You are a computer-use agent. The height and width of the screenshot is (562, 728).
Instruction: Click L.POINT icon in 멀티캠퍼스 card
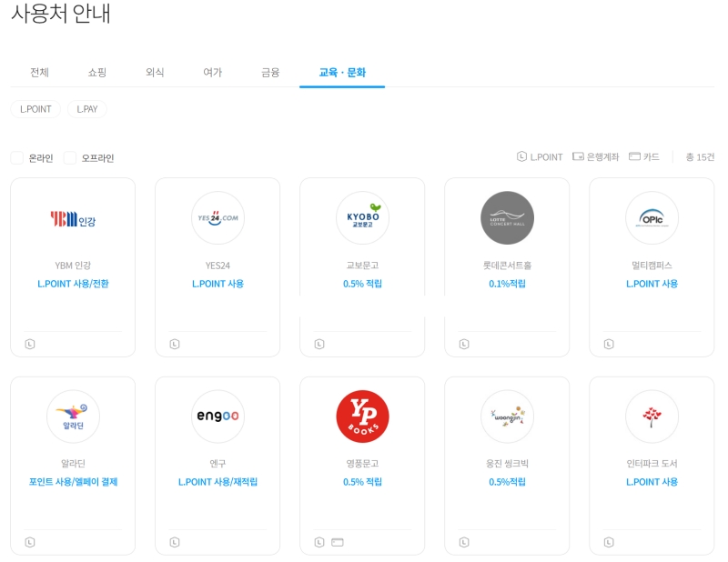(x=609, y=344)
